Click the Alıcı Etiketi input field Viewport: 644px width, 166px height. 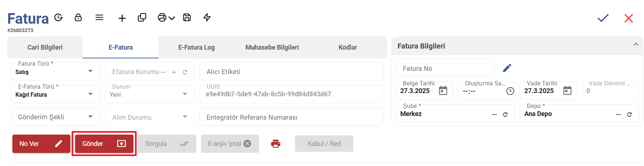pyautogui.click(x=291, y=72)
